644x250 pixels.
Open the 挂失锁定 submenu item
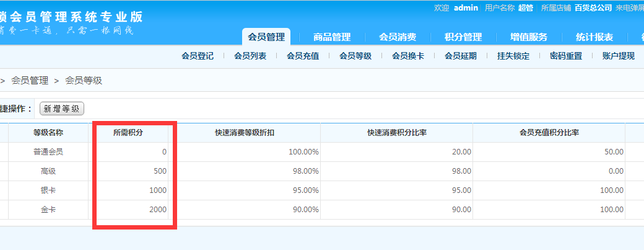513,56
